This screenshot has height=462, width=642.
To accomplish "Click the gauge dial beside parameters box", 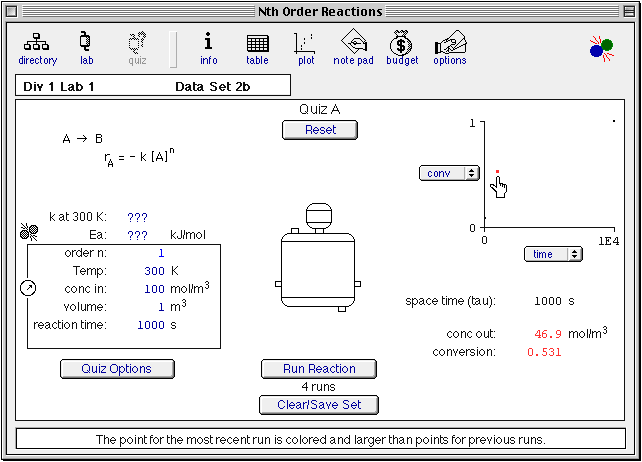I will tap(27, 288).
